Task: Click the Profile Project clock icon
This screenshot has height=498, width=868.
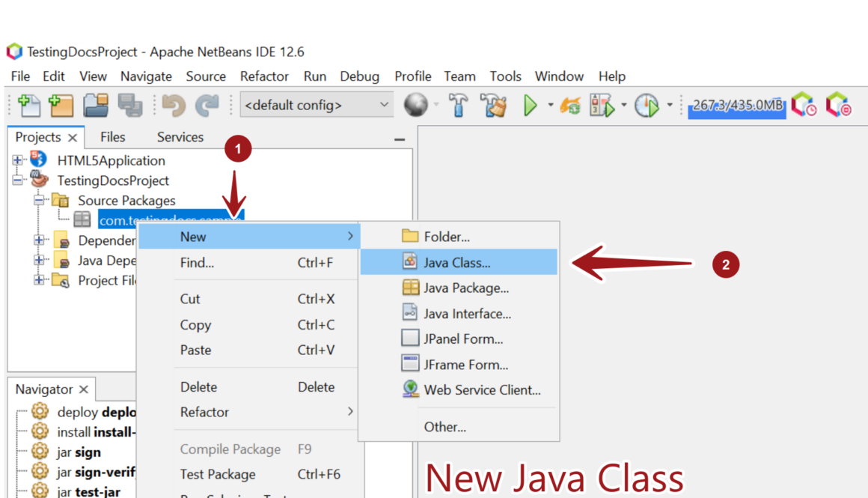Action: 647,106
